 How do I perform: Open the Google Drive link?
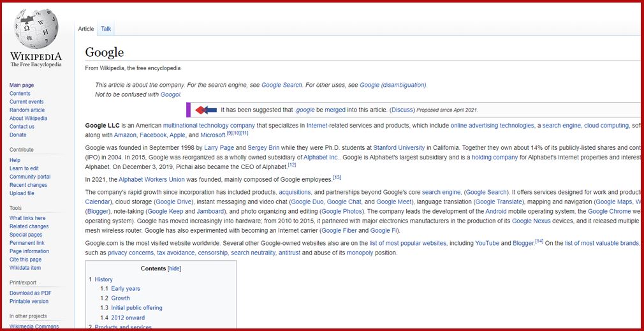[173, 202]
